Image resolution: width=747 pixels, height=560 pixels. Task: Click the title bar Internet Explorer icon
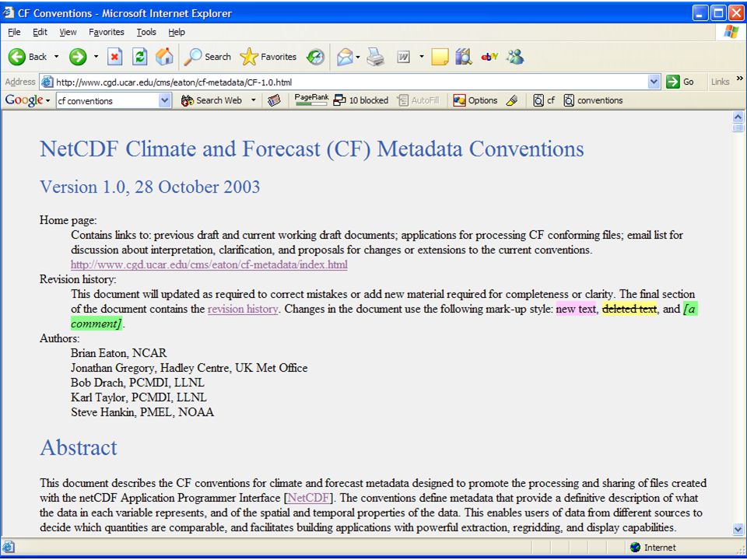[9, 13]
